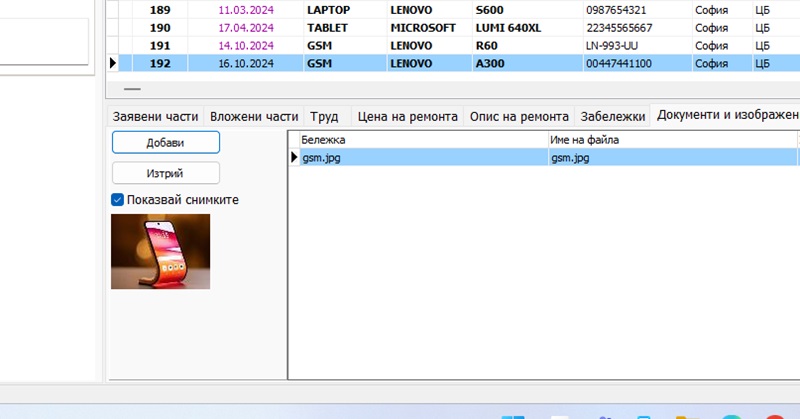
Task: Click serial number 0987654321 cell
Action: [x=638, y=10]
